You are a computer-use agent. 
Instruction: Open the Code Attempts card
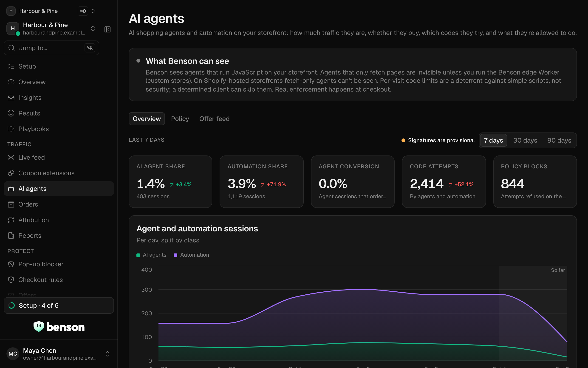444,181
